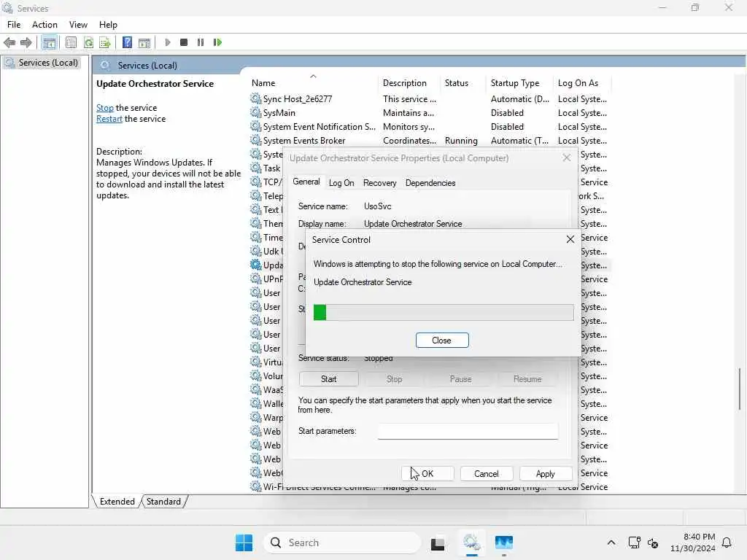
Task: Toggle Show/Hide Console Tree icon
Action: [x=49, y=42]
